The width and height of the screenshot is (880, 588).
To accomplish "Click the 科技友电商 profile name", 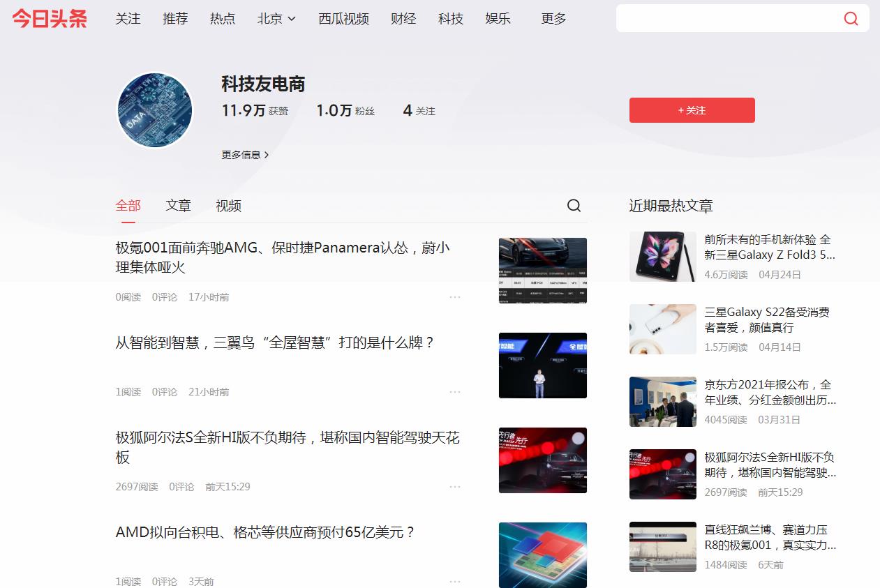I will click(264, 84).
